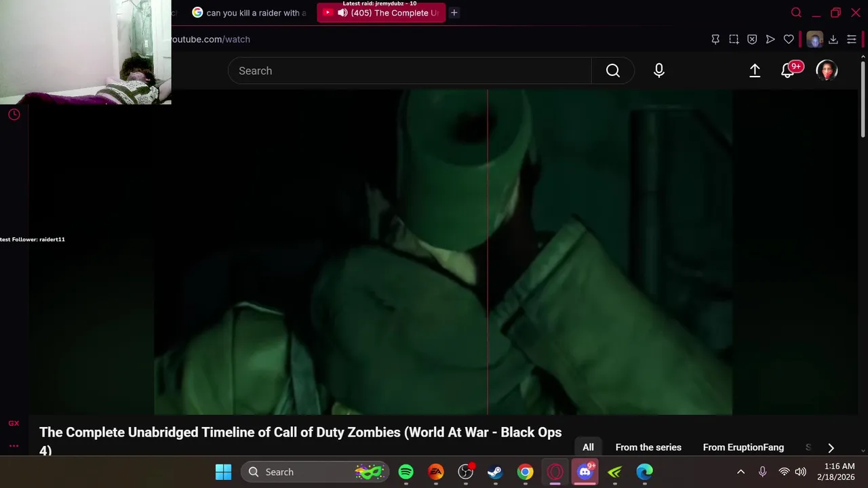Open the history clock icon in Opera sidebar
868x488 pixels.
[14, 115]
